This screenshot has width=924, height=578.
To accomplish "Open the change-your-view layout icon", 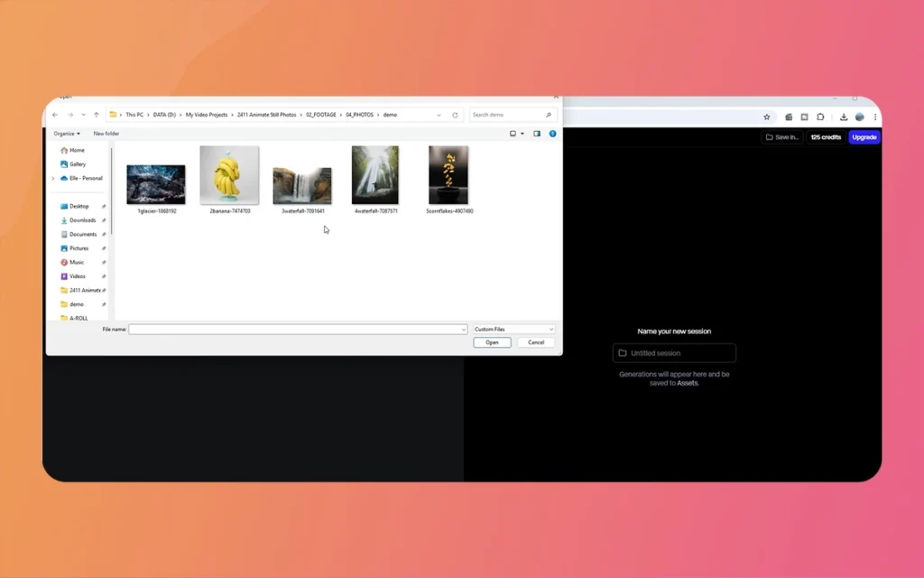I will tap(513, 133).
